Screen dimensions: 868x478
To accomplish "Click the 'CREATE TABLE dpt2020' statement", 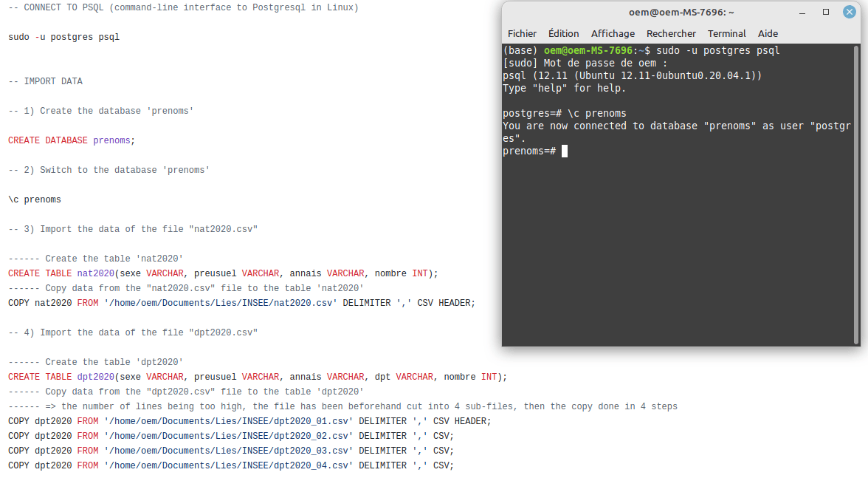I will click(x=258, y=377).
